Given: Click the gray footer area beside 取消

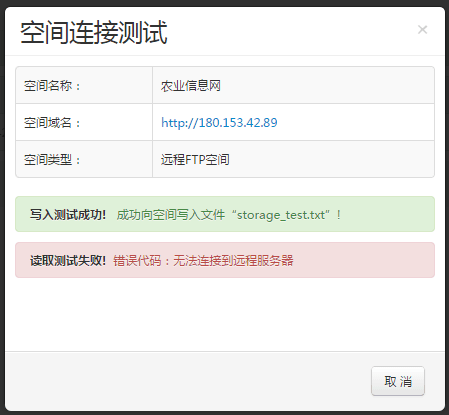Looking at the screenshot, I should [187, 381].
